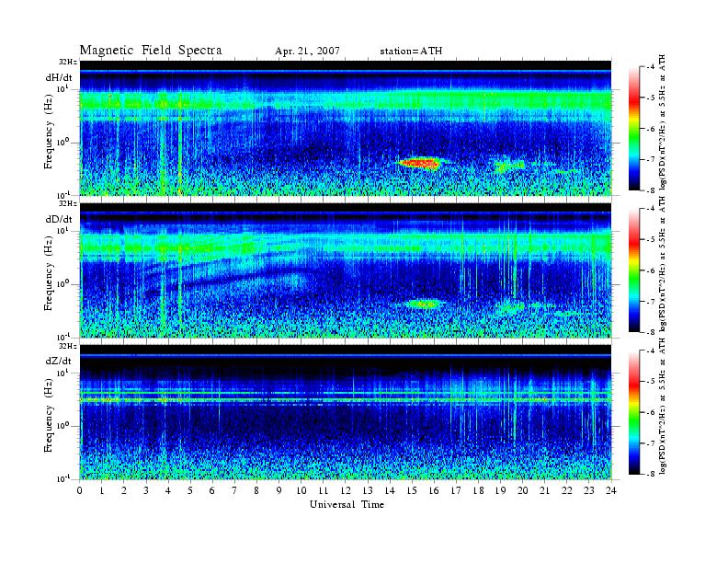Click hour label 11 on the time axis
Image resolution: width=728 pixels, height=563 pixels.
coord(324,490)
